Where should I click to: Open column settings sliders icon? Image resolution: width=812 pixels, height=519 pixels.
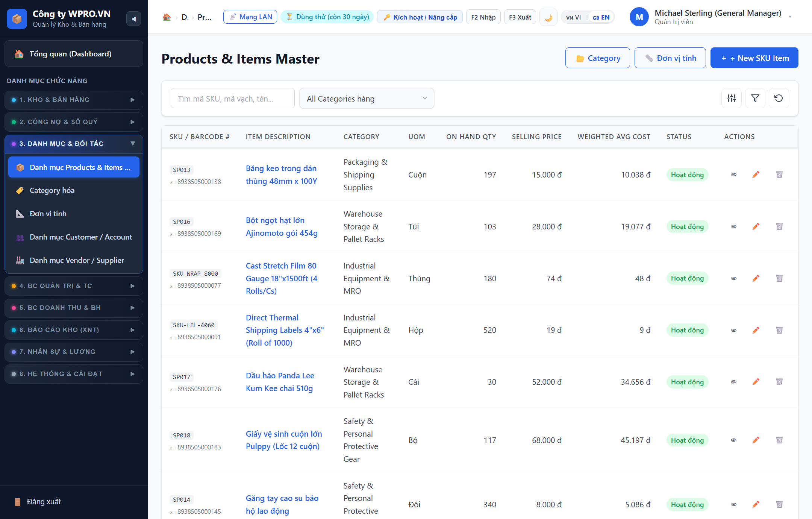tap(732, 98)
